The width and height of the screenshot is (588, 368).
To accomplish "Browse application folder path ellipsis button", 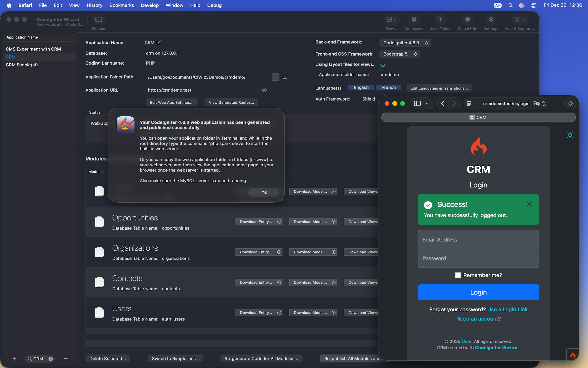I will tap(275, 77).
